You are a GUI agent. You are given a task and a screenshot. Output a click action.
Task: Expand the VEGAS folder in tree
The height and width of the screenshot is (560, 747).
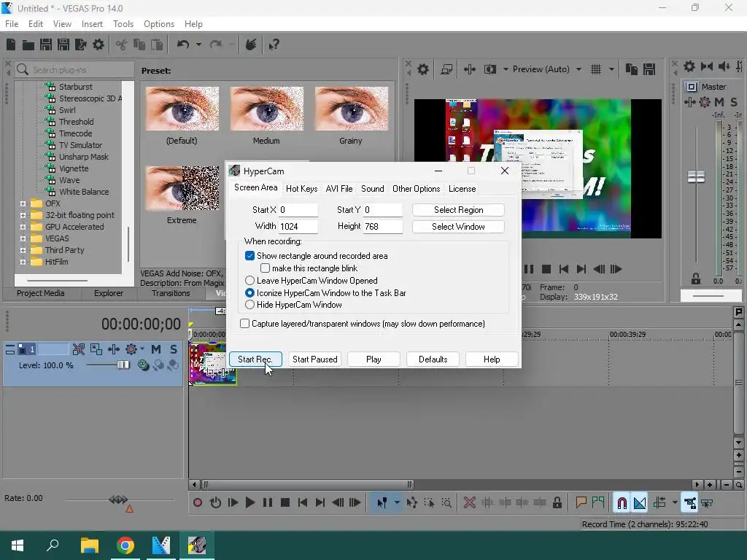23,238
